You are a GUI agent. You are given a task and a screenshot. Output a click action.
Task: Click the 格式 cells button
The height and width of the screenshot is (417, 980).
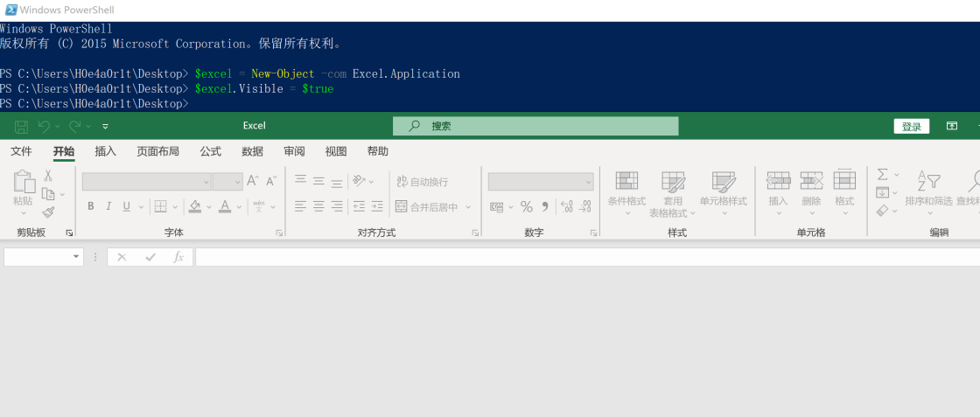click(844, 193)
